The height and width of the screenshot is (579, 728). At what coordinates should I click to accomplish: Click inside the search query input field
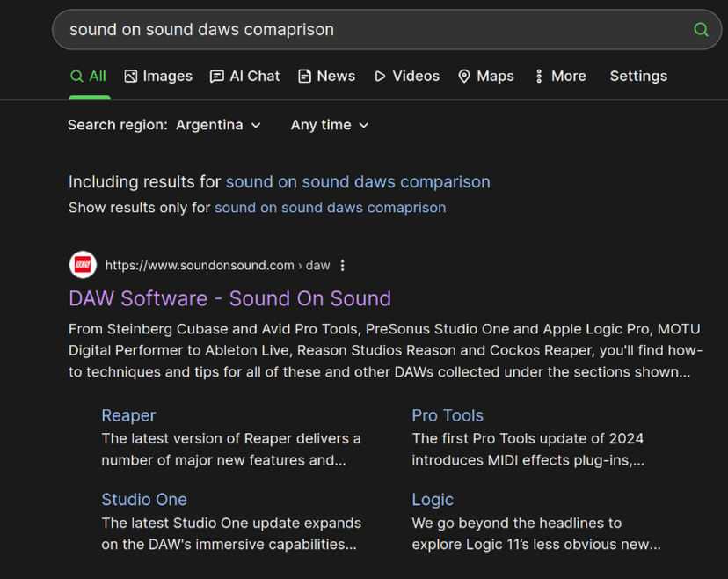[352, 30]
